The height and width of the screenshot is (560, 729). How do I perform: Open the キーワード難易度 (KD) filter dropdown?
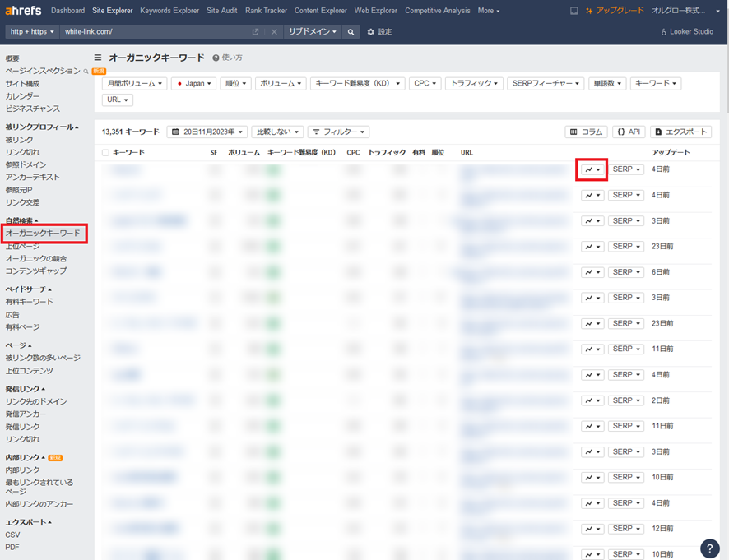357,84
